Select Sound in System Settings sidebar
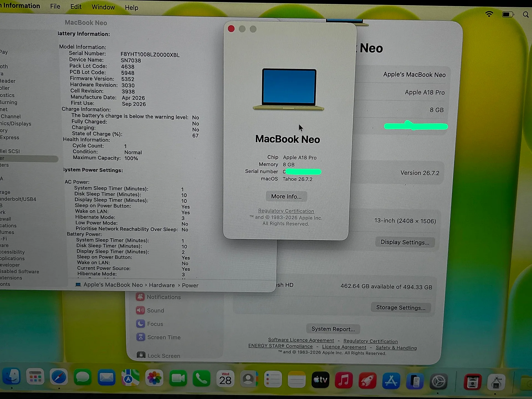Viewport: 532px width, 399px height. 150,310
